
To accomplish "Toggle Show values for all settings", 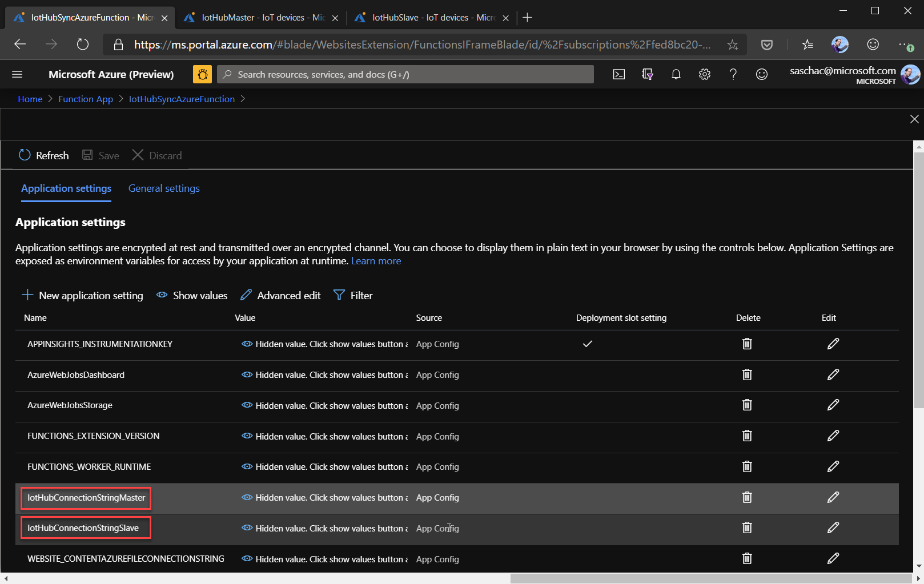I will click(x=192, y=295).
